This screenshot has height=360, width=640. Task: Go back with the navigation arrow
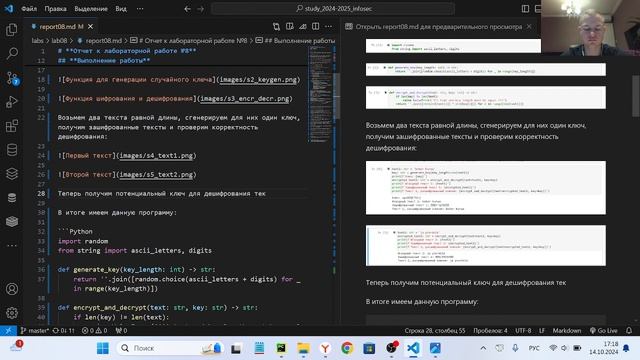point(187,9)
